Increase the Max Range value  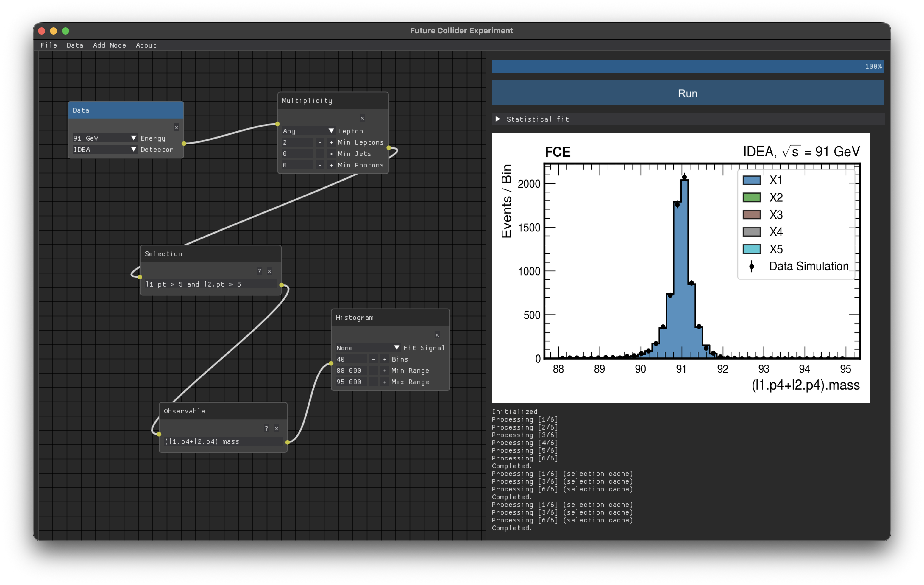tap(385, 382)
